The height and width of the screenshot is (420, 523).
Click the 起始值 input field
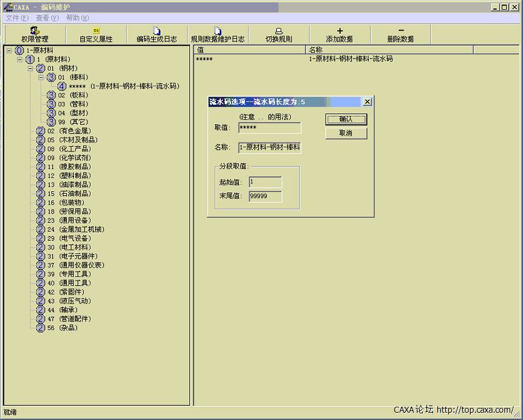pyautogui.click(x=265, y=182)
